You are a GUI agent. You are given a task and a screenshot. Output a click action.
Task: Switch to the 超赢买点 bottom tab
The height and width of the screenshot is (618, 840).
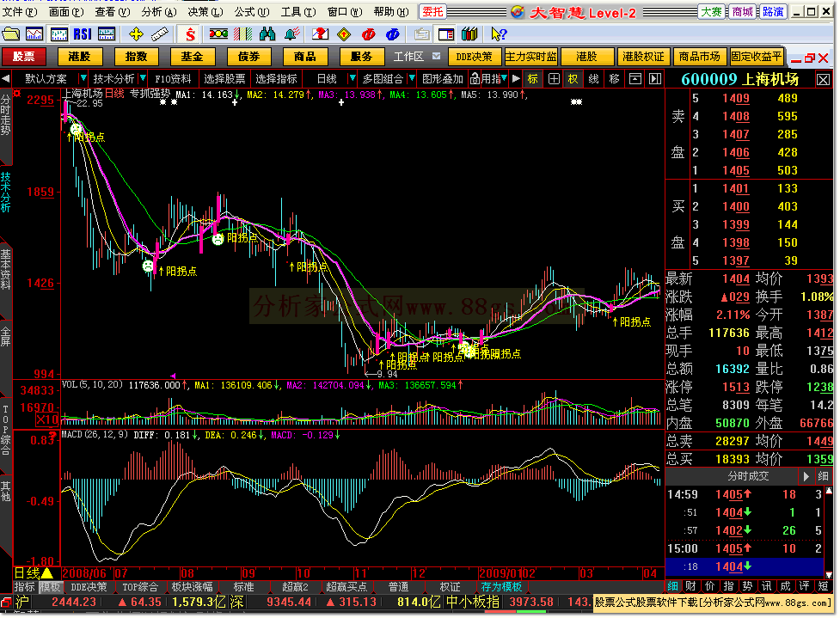coord(346,587)
